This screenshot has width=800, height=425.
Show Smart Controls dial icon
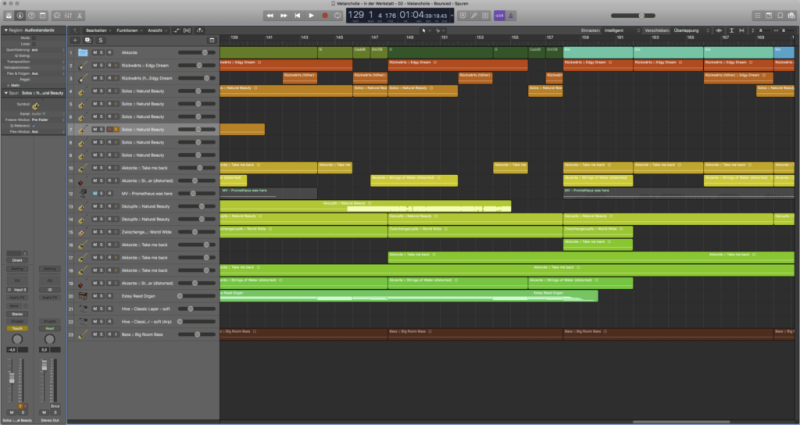(x=57, y=16)
